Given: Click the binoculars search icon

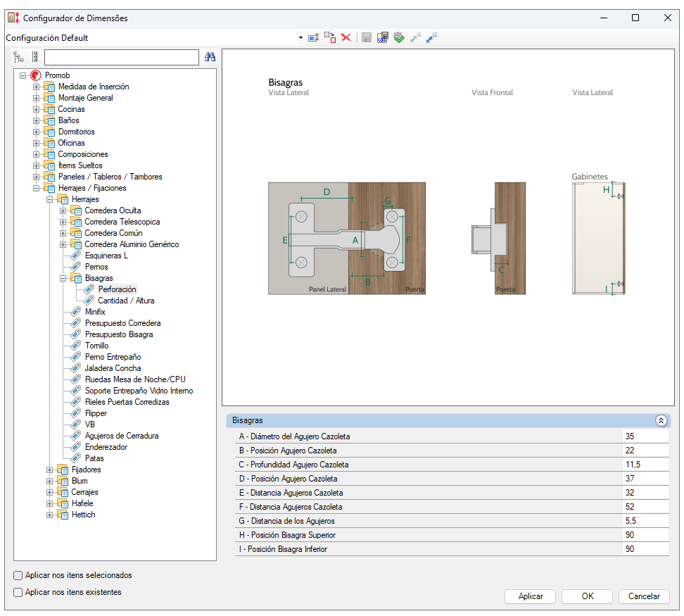Looking at the screenshot, I should coord(210,57).
